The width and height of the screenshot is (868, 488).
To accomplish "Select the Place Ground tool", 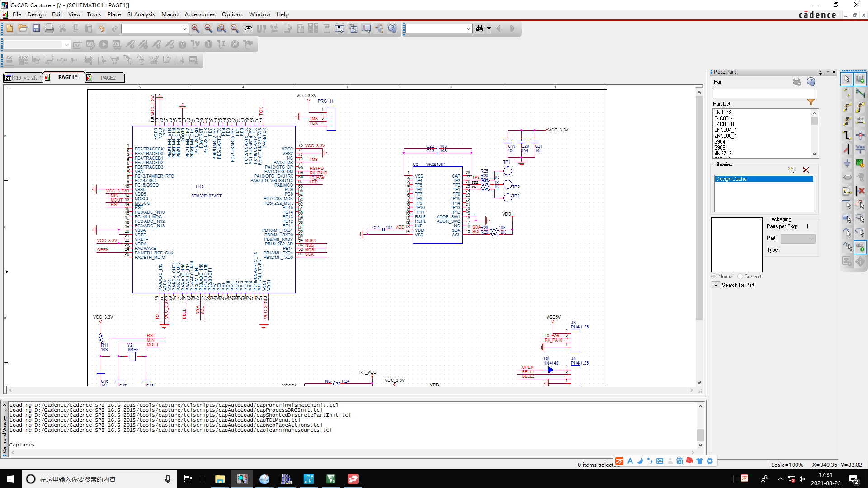I will [847, 163].
